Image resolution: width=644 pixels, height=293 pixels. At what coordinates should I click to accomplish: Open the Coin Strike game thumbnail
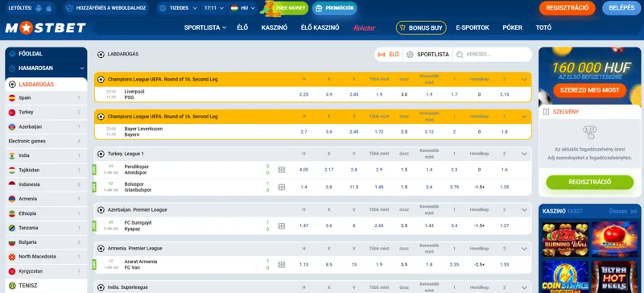click(x=565, y=277)
